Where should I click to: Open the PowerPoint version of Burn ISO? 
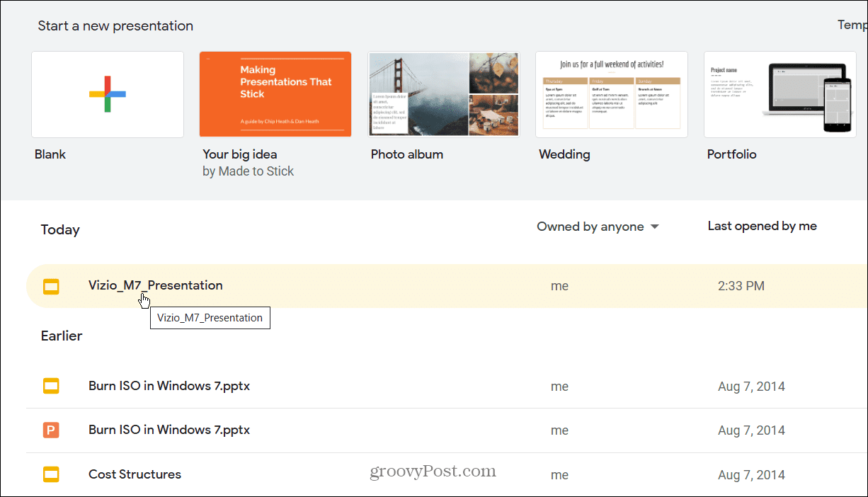tap(169, 430)
